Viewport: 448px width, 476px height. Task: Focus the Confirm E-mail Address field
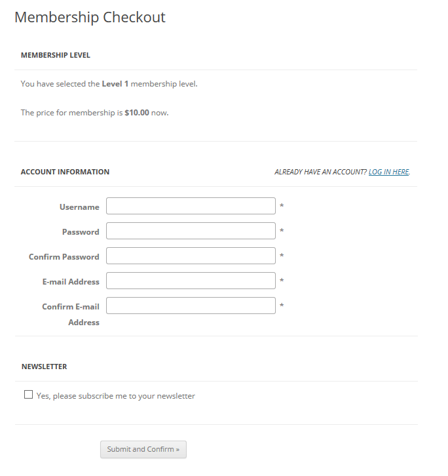point(191,306)
